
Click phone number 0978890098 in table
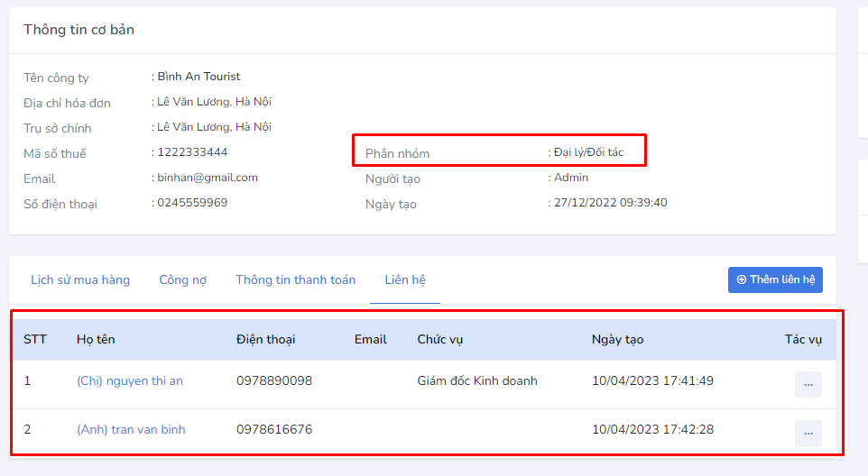(x=274, y=381)
